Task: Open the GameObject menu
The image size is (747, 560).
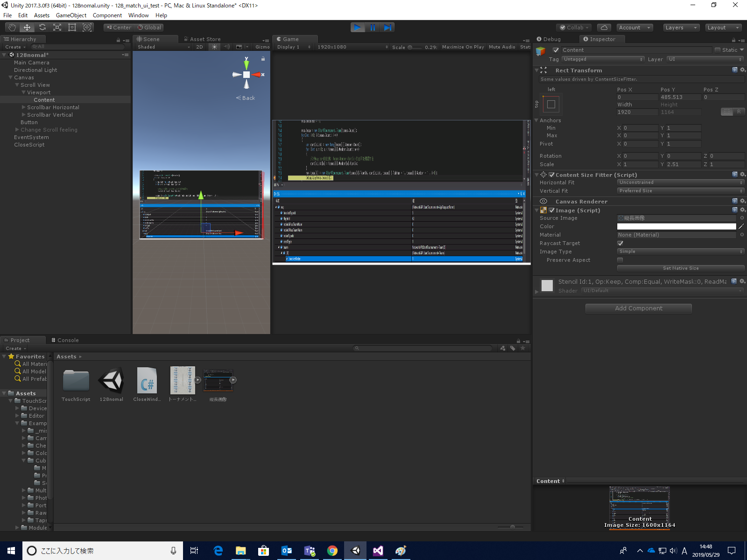Action: 71,15
